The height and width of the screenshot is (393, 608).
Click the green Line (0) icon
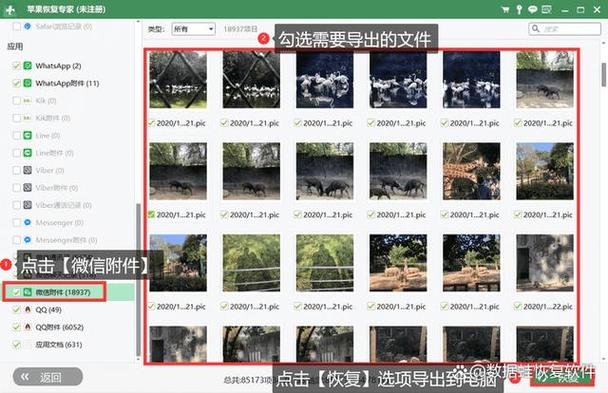tap(27, 135)
